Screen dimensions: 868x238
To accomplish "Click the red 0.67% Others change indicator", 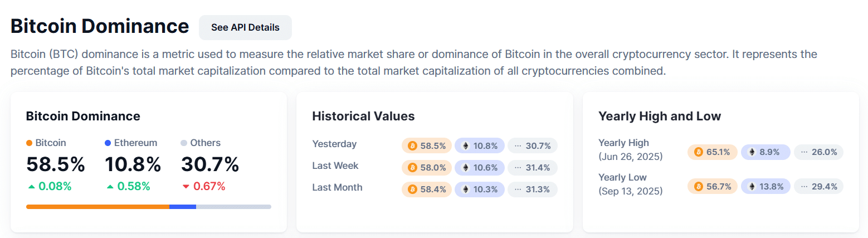I will 203,187.
